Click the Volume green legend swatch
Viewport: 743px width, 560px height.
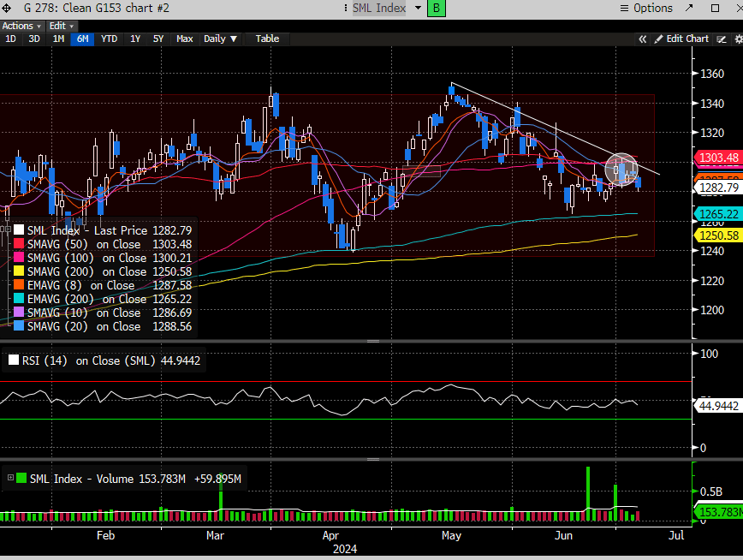coord(21,478)
